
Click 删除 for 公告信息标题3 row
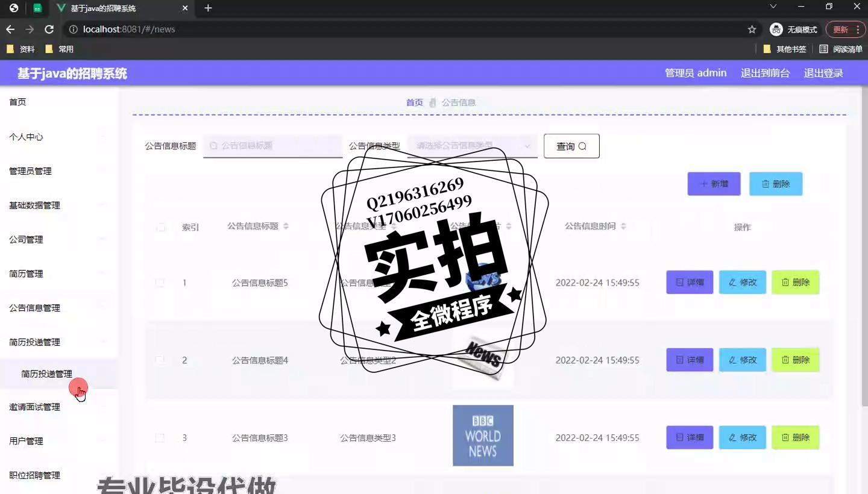click(x=796, y=437)
